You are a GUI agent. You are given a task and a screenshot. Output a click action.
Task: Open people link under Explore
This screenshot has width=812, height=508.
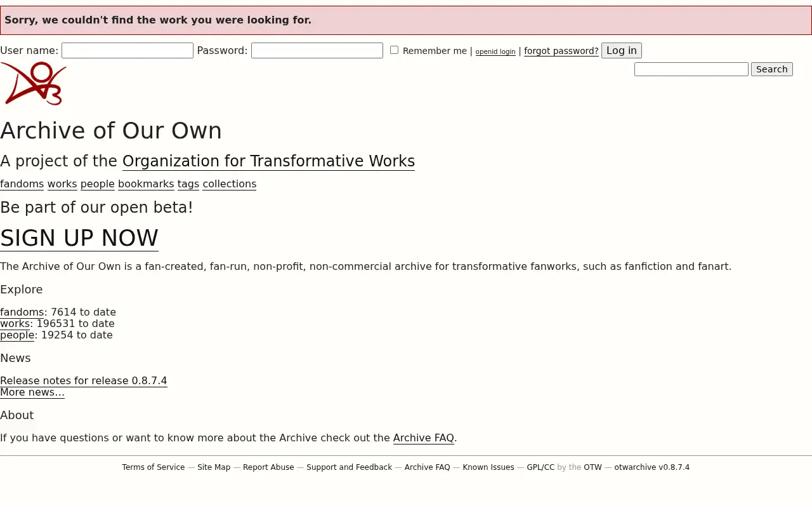click(x=17, y=335)
